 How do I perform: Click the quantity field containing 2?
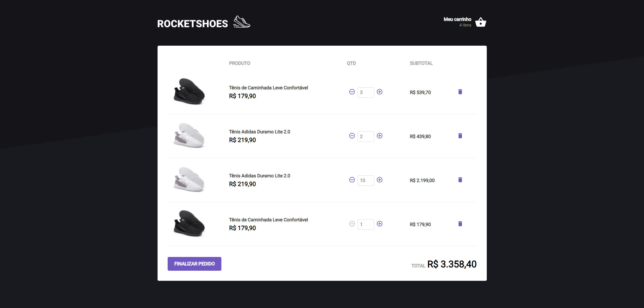tap(366, 136)
